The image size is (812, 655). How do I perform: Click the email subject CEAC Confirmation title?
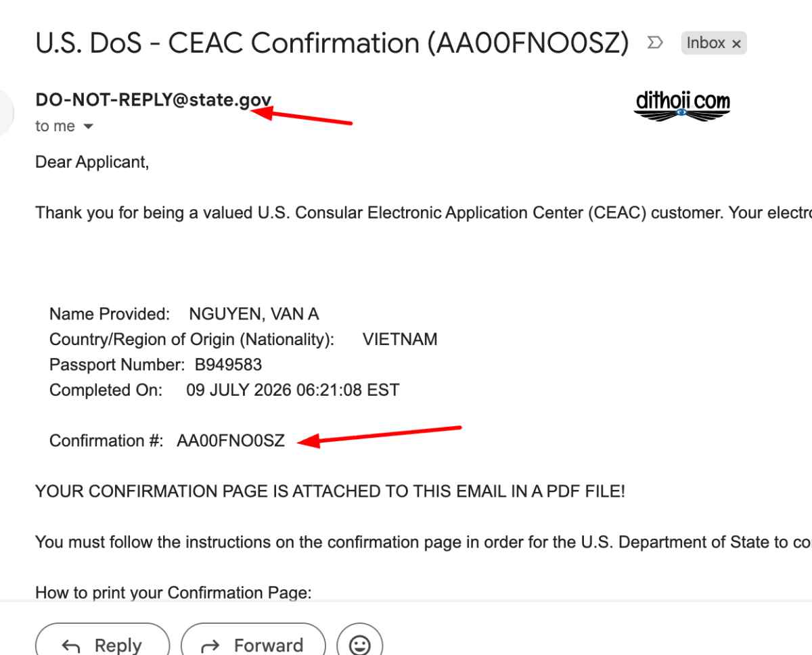click(332, 43)
